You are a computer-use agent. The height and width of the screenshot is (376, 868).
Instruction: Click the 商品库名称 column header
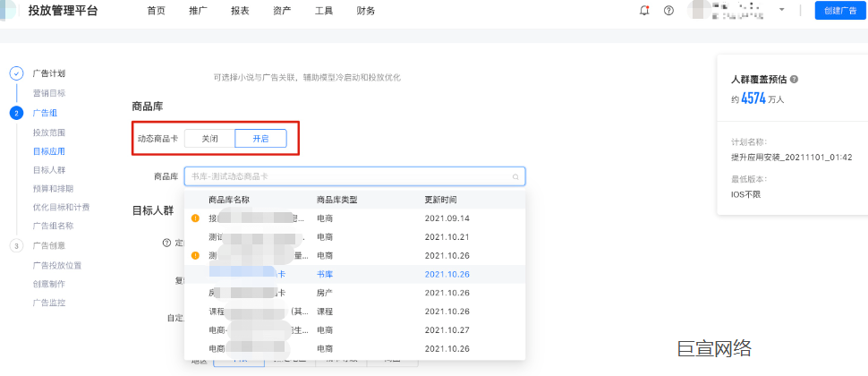(x=231, y=200)
